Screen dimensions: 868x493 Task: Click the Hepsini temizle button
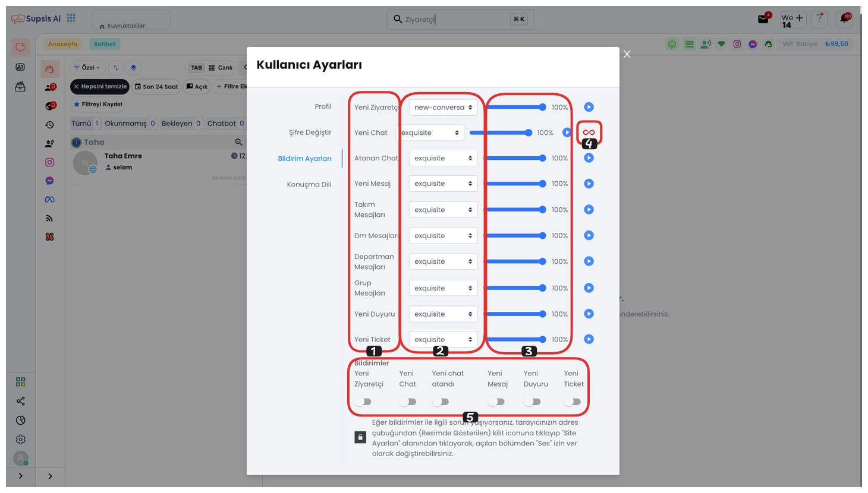(x=100, y=87)
